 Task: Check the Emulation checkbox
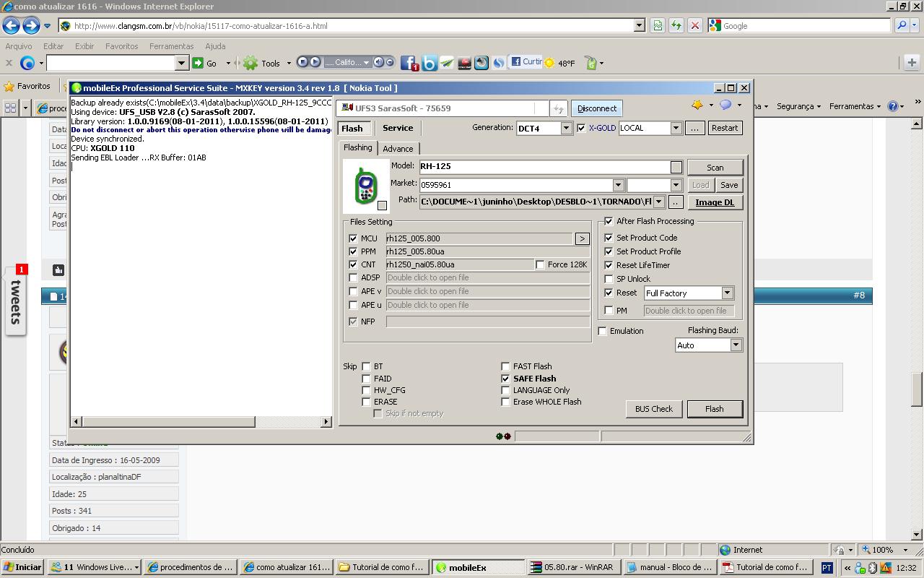(x=603, y=331)
